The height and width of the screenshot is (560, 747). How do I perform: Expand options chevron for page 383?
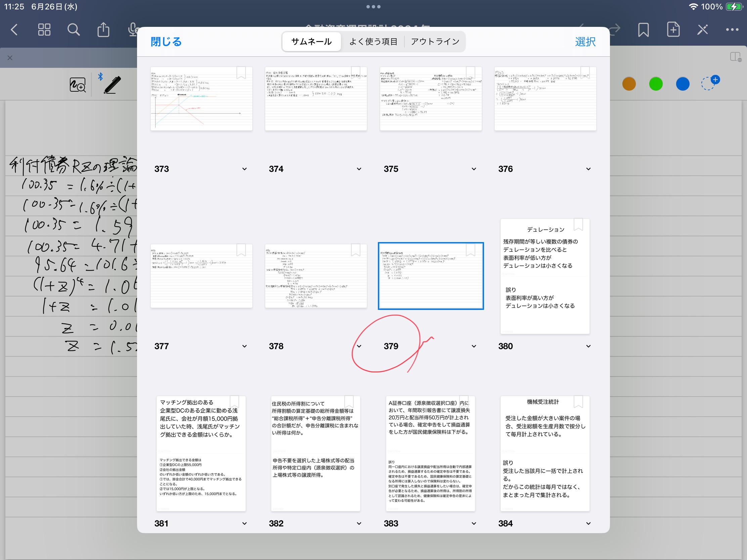[474, 523]
